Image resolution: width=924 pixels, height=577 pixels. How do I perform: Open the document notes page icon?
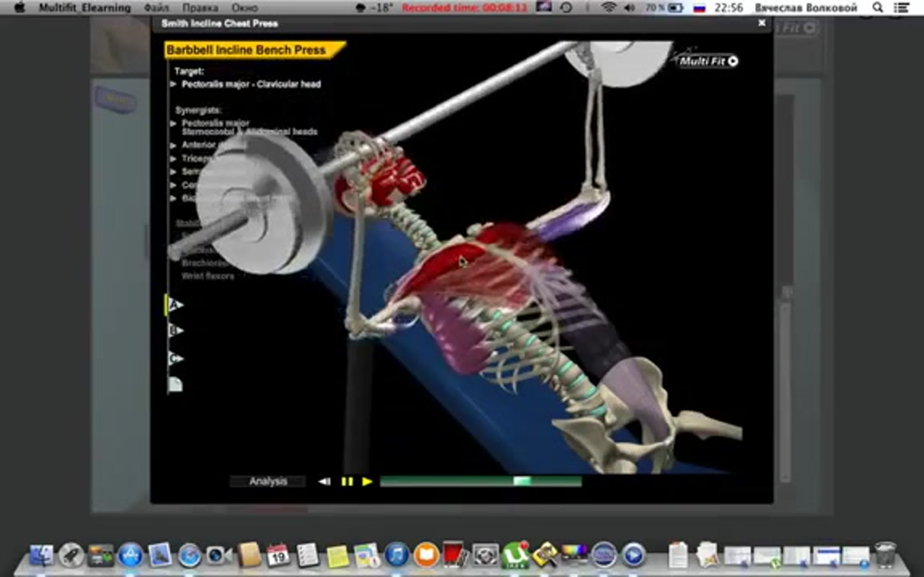click(175, 385)
